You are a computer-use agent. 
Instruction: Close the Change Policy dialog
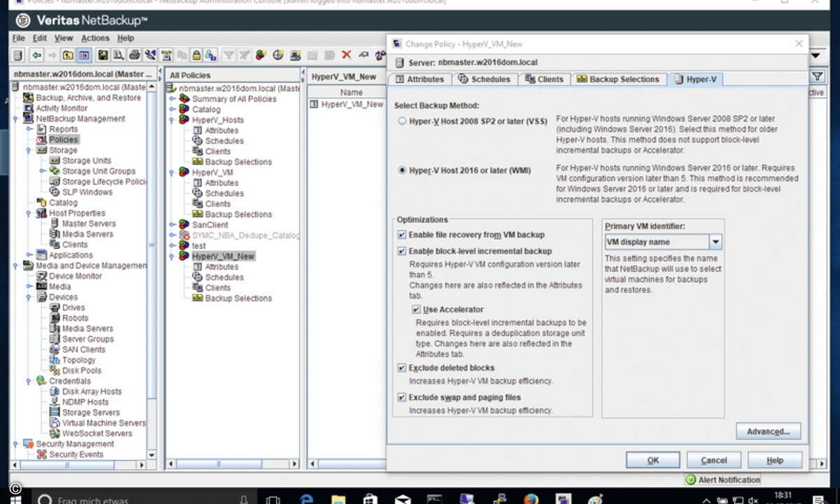799,43
